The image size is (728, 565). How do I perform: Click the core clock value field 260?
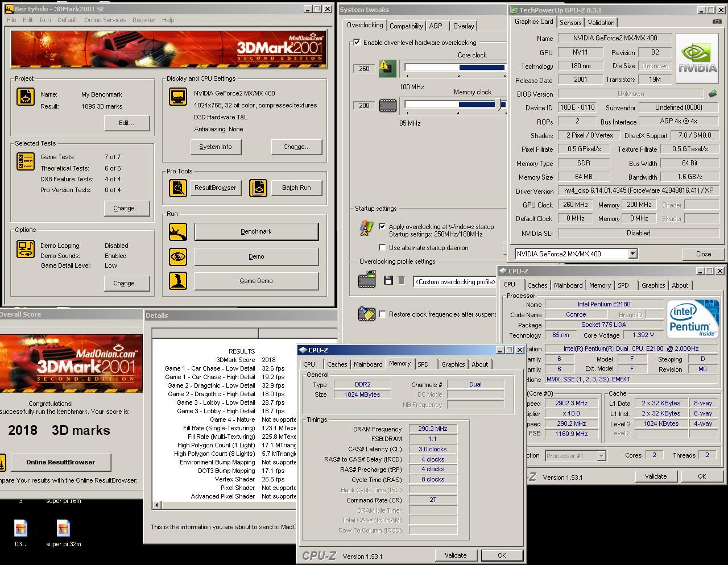point(365,69)
